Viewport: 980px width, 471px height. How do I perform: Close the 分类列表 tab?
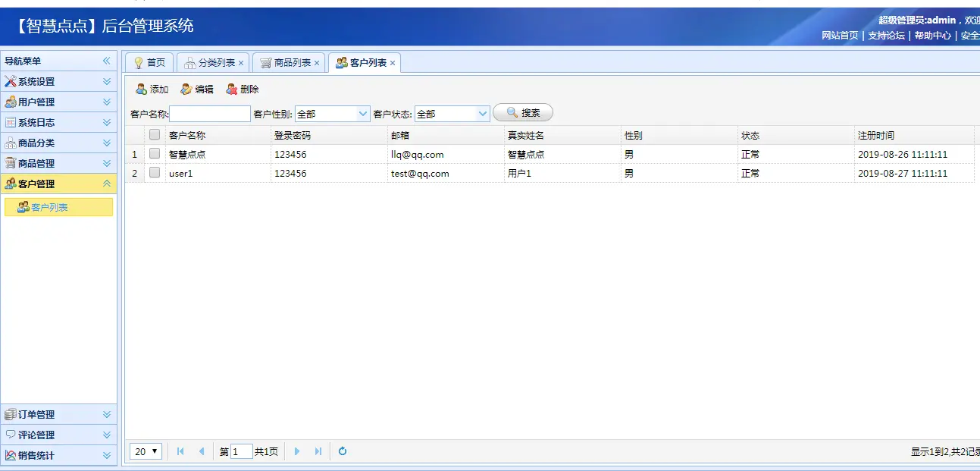point(241,63)
